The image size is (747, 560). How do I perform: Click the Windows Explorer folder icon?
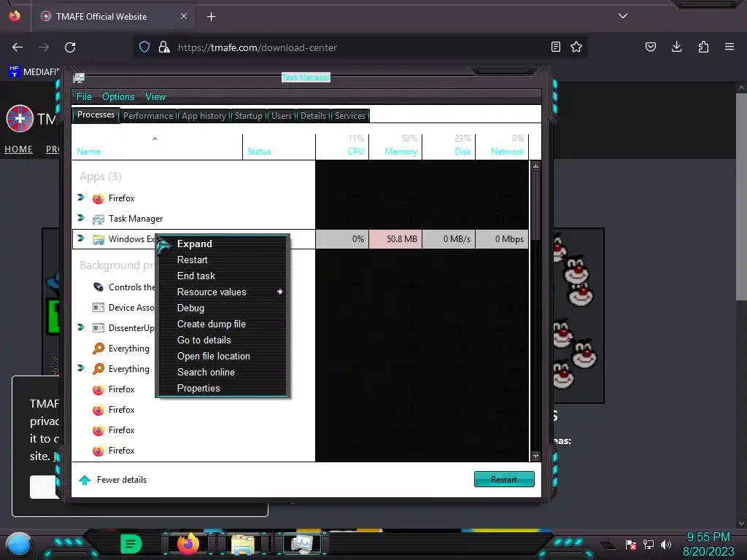pos(98,239)
